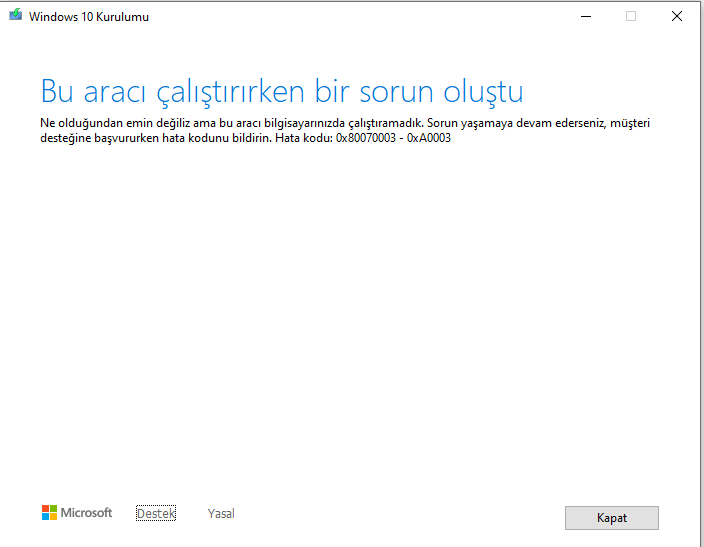Click the title text 'Windows 10 Kurulumu'
The height and width of the screenshot is (547, 704).
89,17
